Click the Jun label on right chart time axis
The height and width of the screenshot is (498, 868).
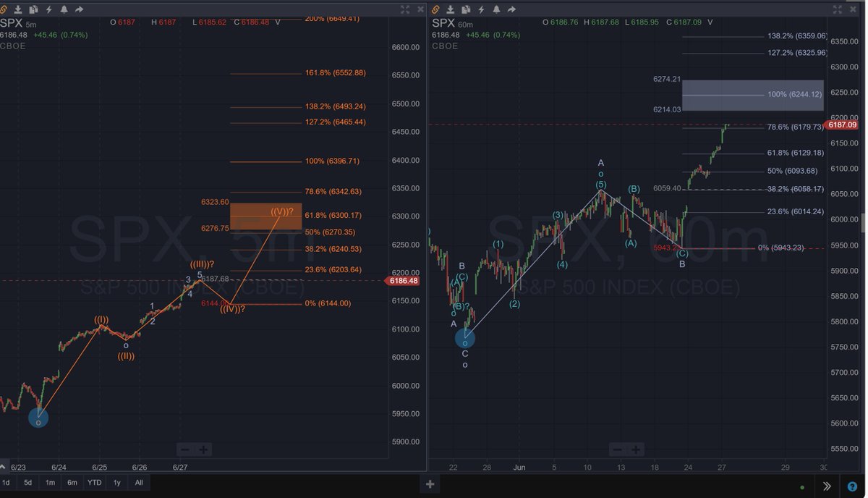coord(519,468)
